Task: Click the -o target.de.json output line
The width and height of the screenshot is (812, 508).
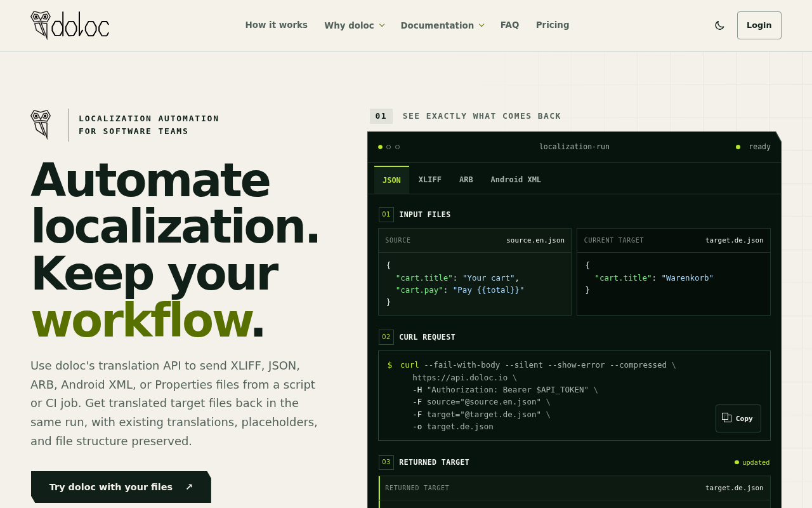Action: click(453, 427)
